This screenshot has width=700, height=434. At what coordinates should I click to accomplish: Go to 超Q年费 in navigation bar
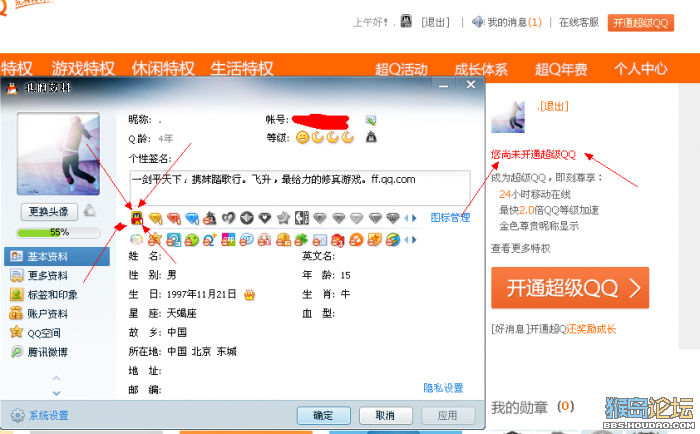pyautogui.click(x=561, y=69)
